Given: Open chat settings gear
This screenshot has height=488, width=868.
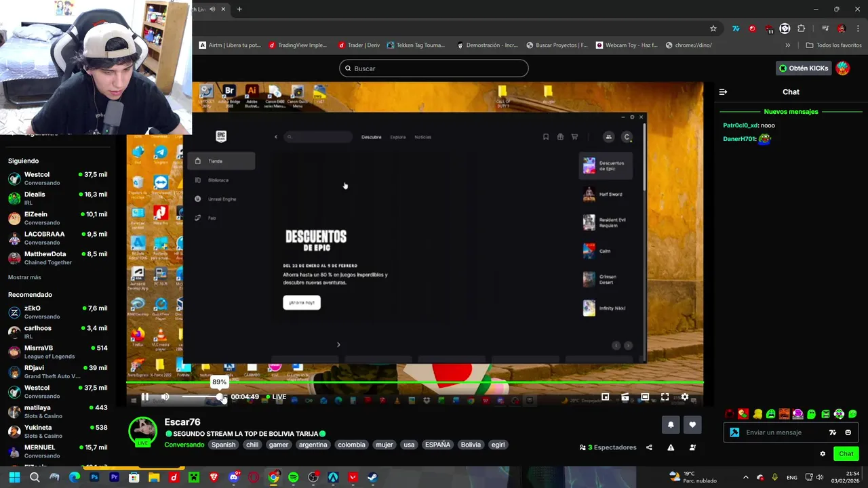Looking at the screenshot, I should point(823,454).
